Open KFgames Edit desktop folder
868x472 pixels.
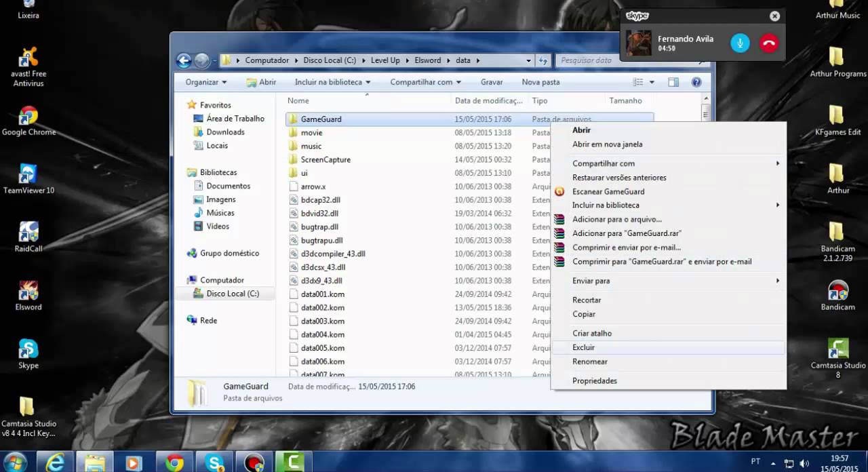(837, 121)
